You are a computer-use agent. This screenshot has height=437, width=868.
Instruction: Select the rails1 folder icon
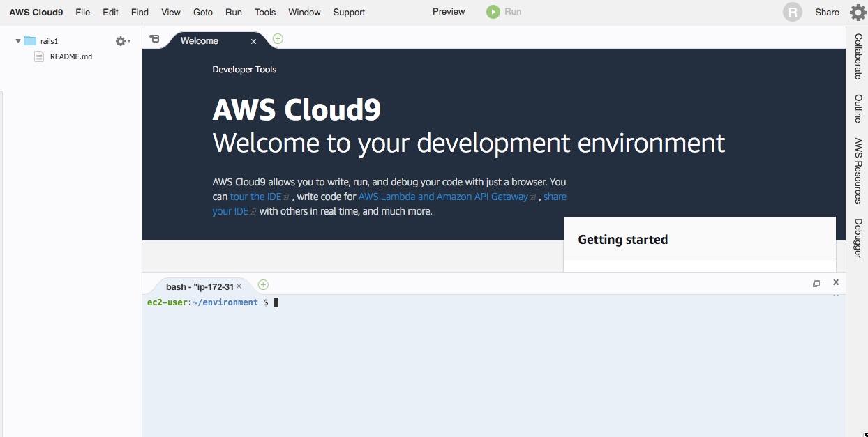tap(30, 41)
